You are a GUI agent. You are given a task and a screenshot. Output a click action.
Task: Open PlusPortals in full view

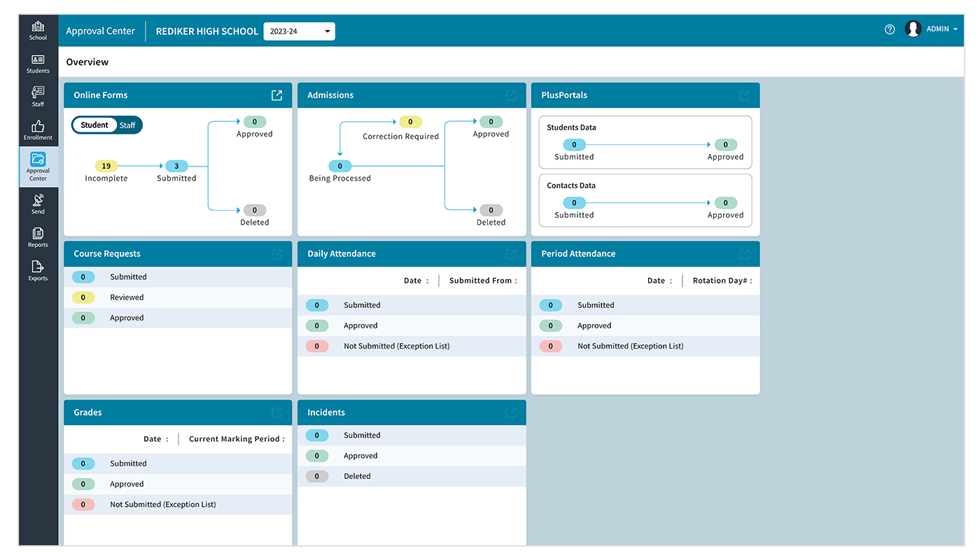click(744, 94)
